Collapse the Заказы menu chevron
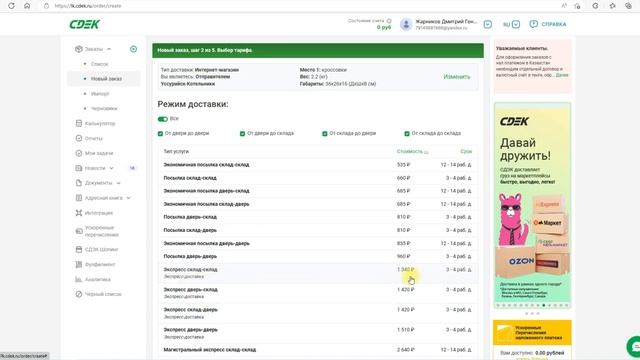 pyautogui.click(x=109, y=49)
